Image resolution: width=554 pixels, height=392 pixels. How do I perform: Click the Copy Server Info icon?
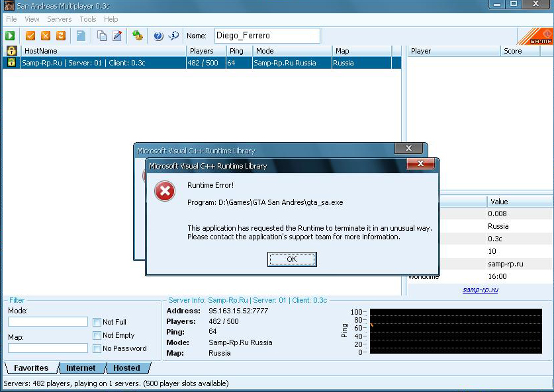[102, 36]
